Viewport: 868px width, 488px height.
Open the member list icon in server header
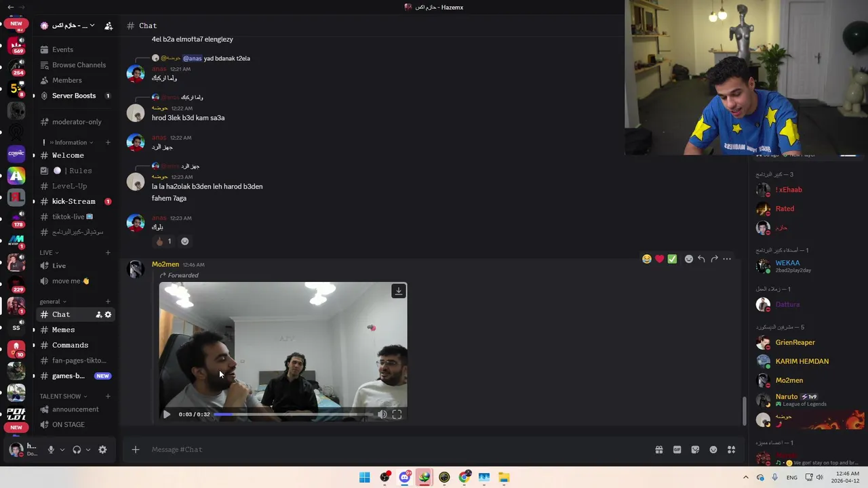(x=109, y=26)
